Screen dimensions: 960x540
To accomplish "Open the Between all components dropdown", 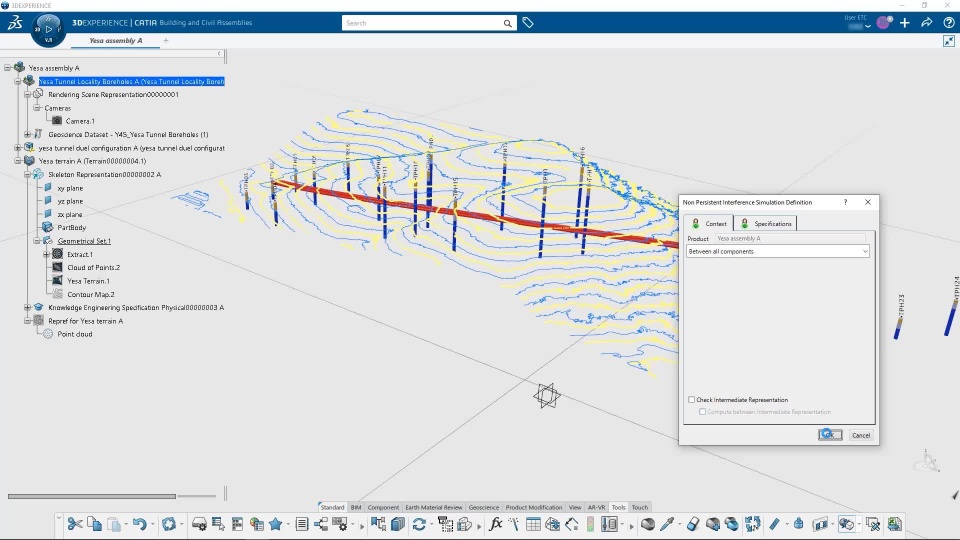I will click(778, 252).
